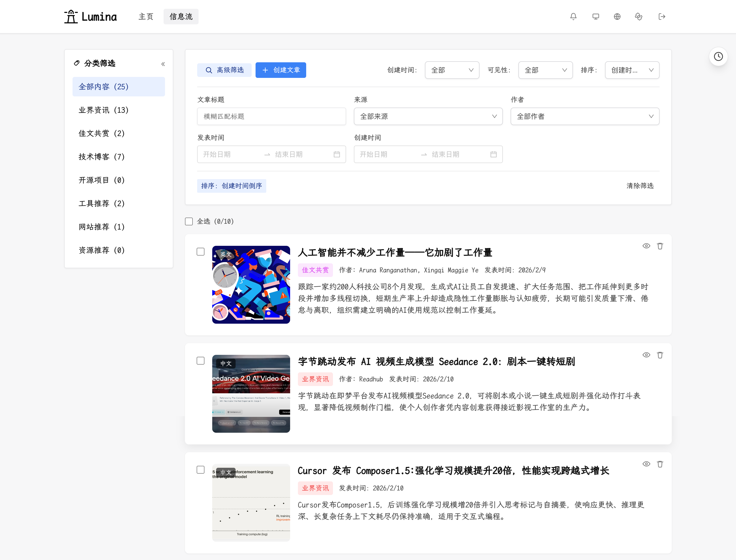Click the 模糊匹配标题 title input field
The width and height of the screenshot is (736, 560).
(271, 116)
